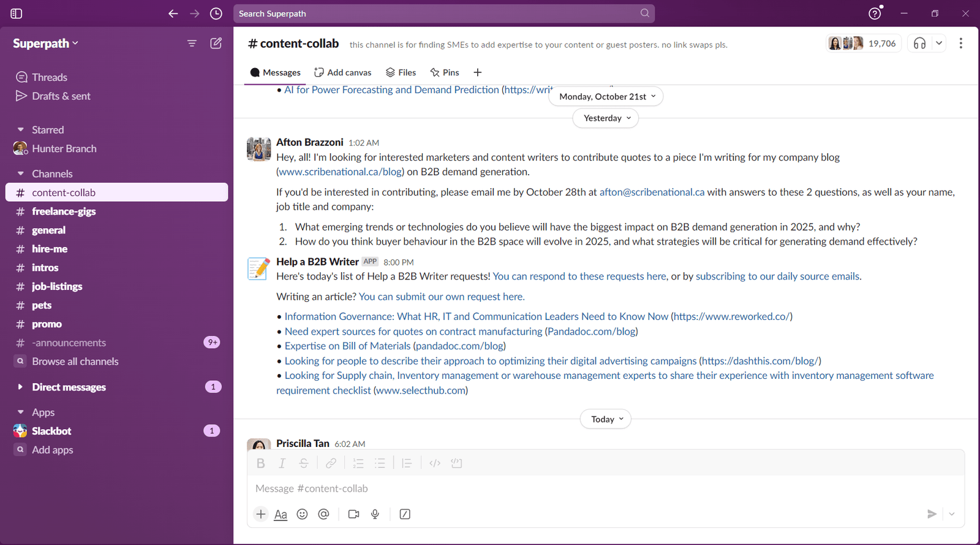Start a huddle with the headphones icon

(919, 44)
